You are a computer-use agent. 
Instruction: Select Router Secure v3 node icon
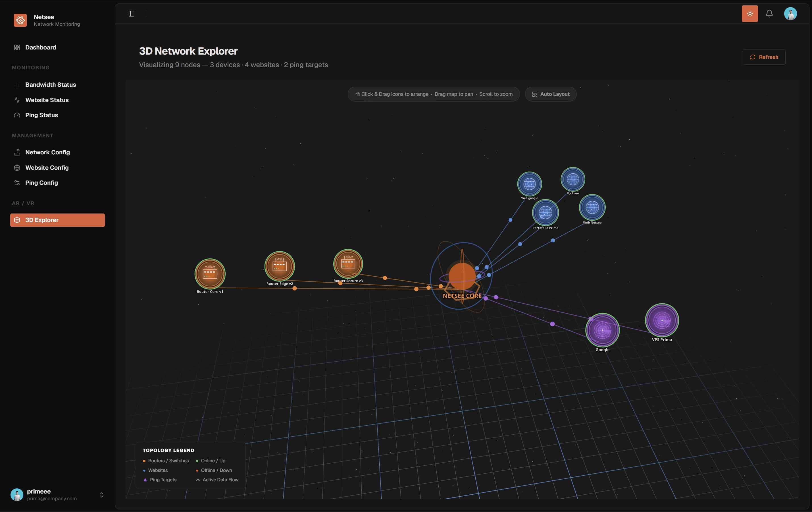(348, 264)
